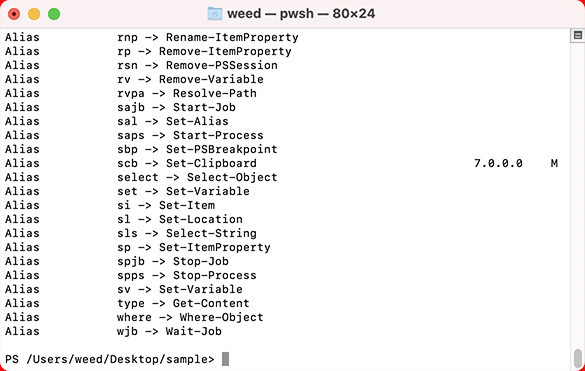Click the 'sbp -> Set-PSBreakpoint' line
Screen dimensions: 585x371
[x=197, y=149]
